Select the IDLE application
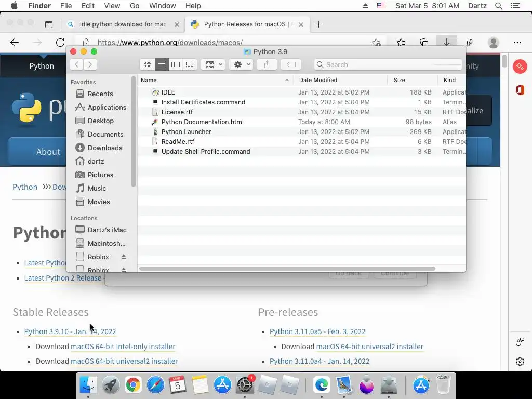 click(x=302, y=92)
